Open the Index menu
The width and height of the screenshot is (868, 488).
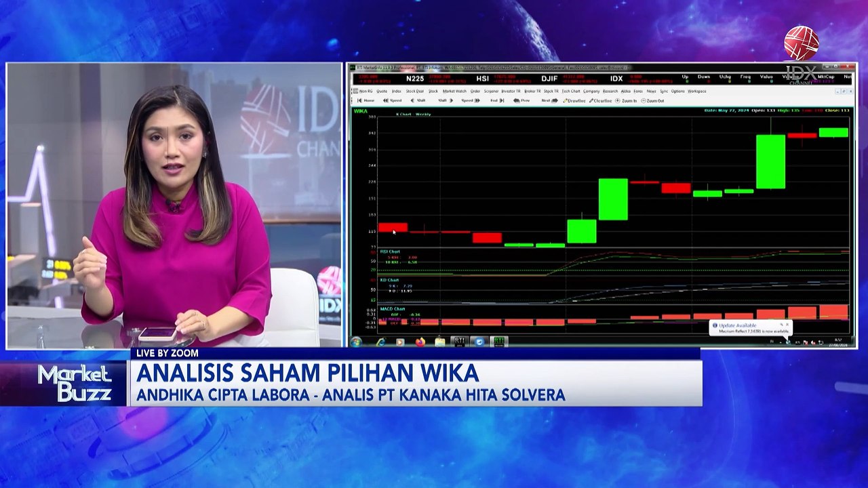click(x=397, y=91)
